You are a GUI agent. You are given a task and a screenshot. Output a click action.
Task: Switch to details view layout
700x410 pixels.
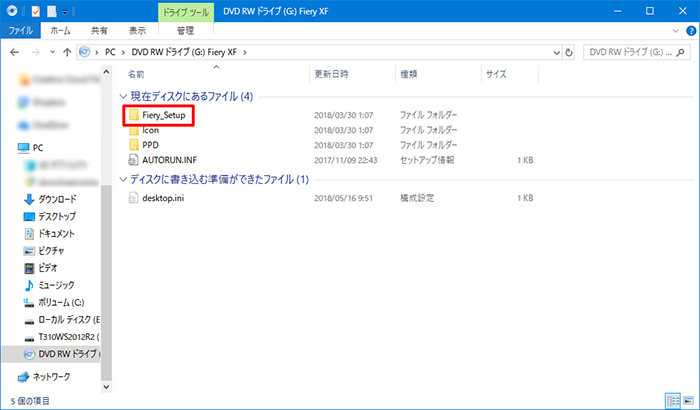673,401
